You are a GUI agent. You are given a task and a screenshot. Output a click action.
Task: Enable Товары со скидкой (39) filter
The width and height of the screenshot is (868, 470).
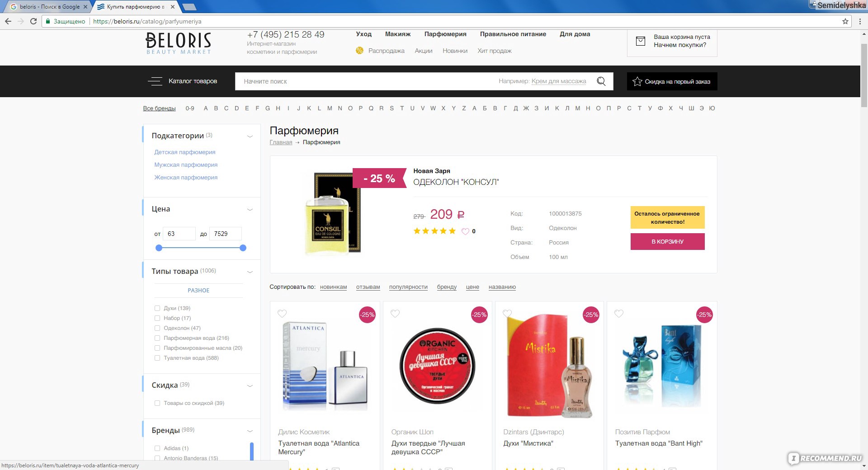tap(157, 403)
